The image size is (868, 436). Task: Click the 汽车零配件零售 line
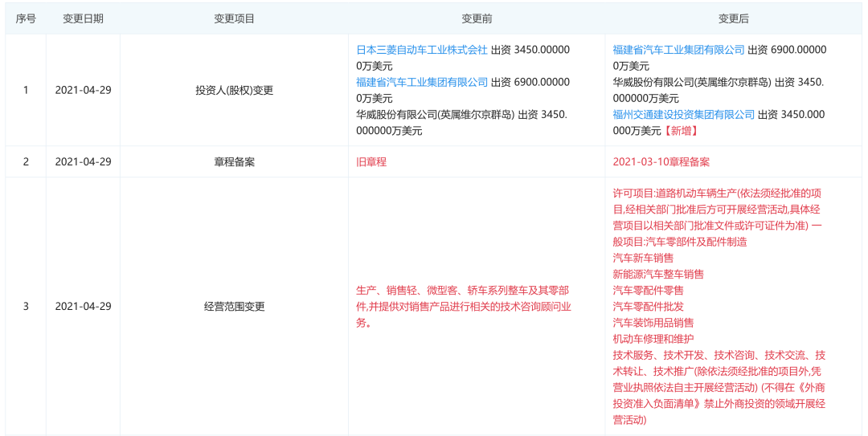[x=649, y=291]
